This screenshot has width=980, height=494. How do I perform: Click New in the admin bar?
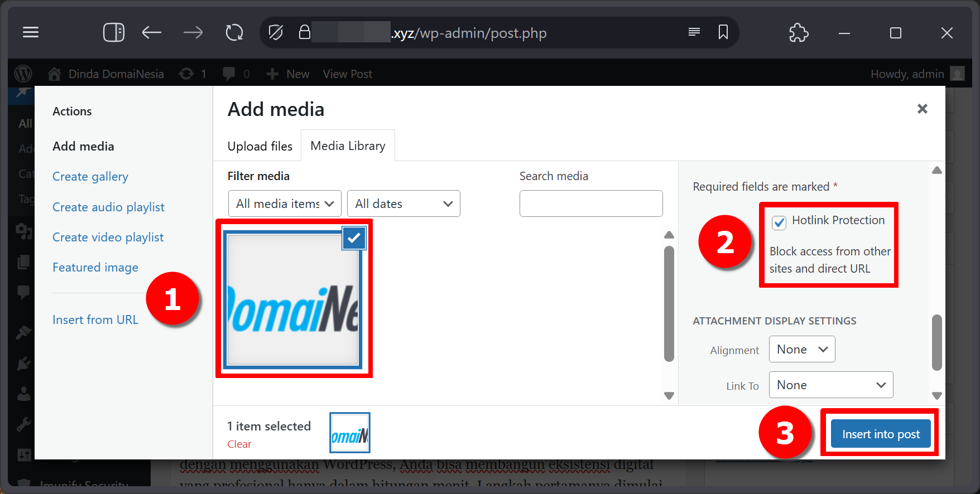coord(288,74)
